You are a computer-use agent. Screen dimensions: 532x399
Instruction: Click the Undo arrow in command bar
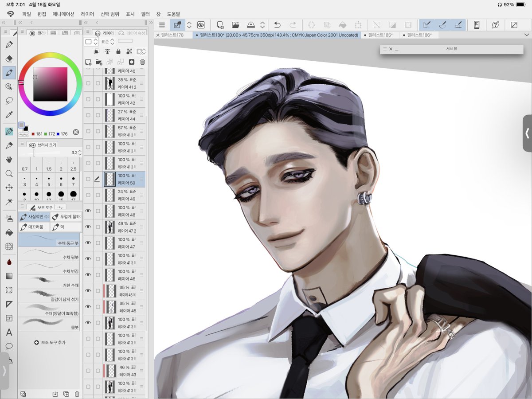[x=278, y=25]
